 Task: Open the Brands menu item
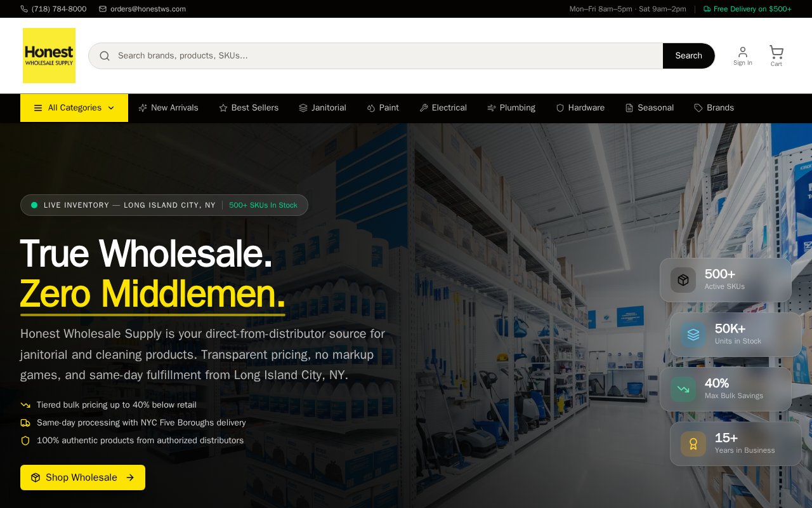click(714, 108)
